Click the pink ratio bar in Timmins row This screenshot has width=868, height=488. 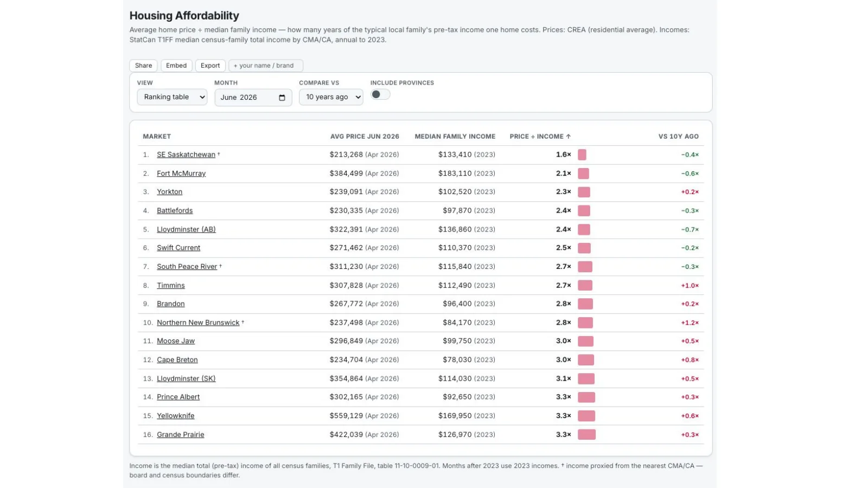coord(585,285)
